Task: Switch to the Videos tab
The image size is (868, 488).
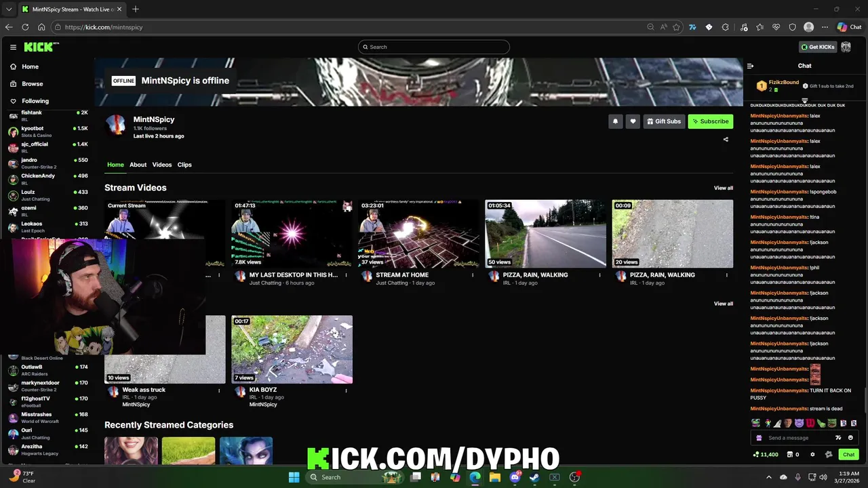Action: [x=161, y=165]
